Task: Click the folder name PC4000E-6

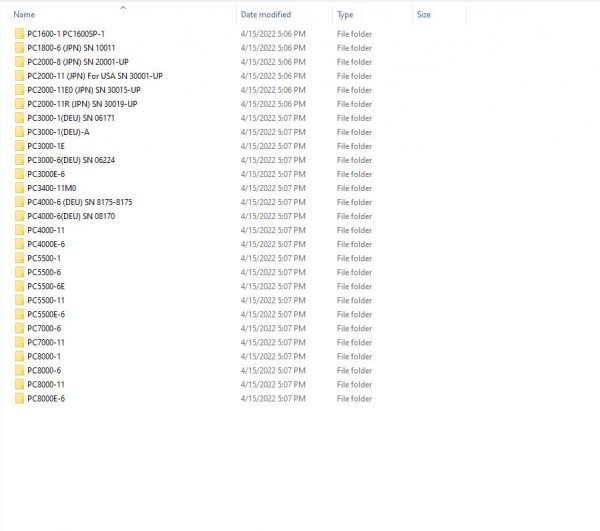Action: (46, 244)
